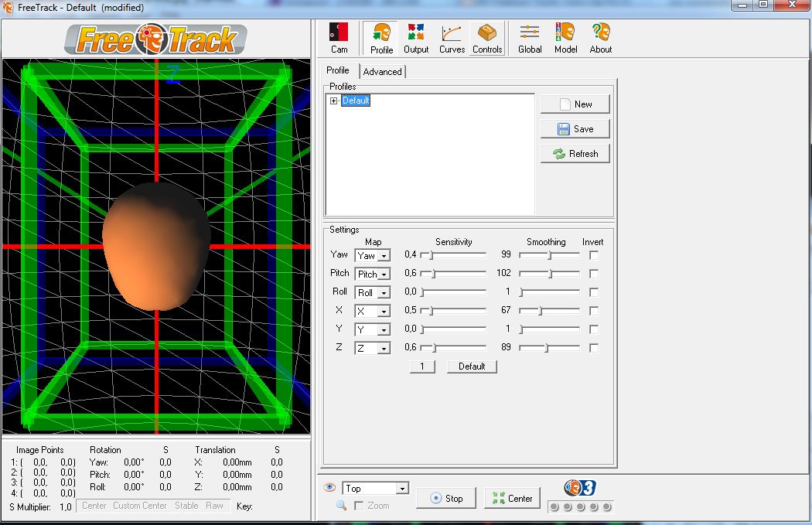The width and height of the screenshot is (812, 525).
Task: Open the Model settings icon
Action: (565, 39)
